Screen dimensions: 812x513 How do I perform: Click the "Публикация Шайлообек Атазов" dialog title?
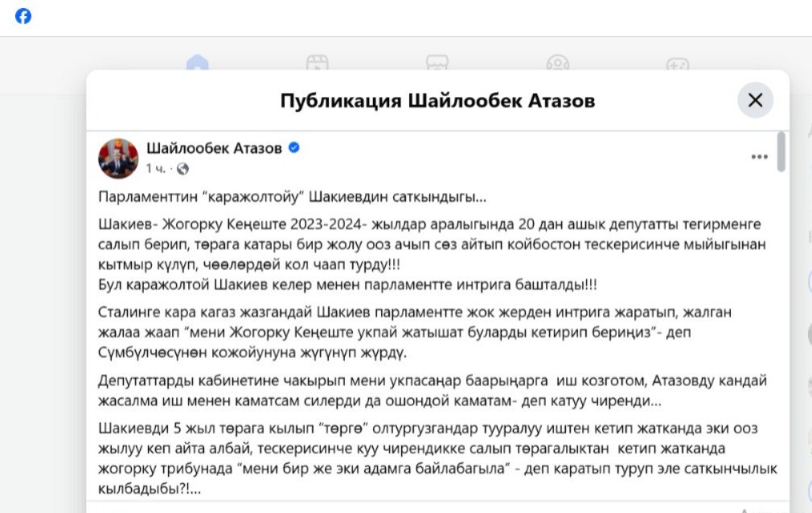pyautogui.click(x=437, y=101)
